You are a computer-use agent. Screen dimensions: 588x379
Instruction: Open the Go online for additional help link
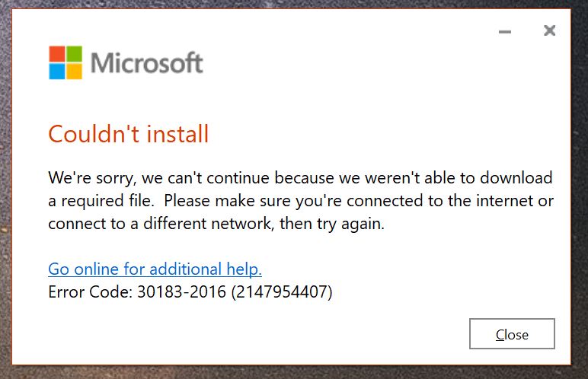click(x=155, y=269)
